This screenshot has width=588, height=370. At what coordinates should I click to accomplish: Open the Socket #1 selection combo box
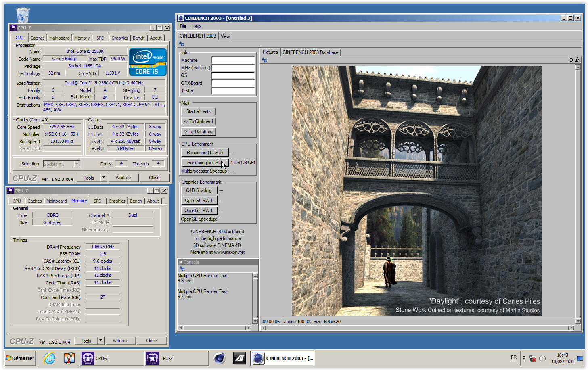tap(62, 164)
